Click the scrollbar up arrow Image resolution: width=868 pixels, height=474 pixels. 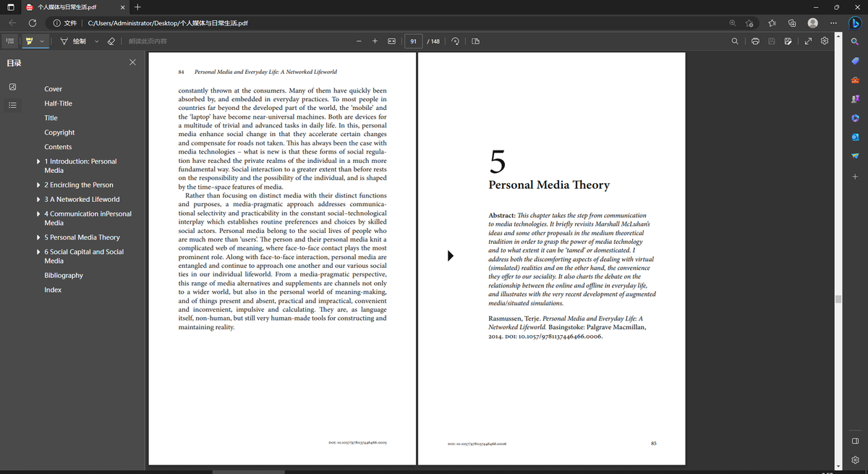839,36
